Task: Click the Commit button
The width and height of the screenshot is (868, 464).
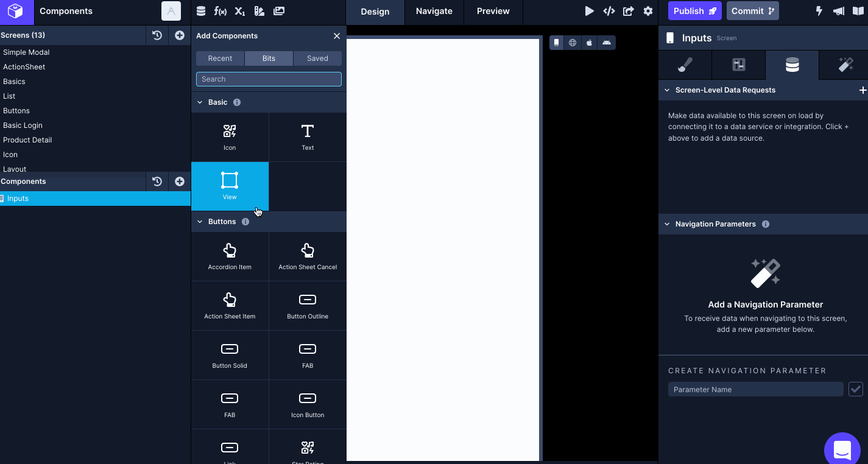Action: point(753,11)
